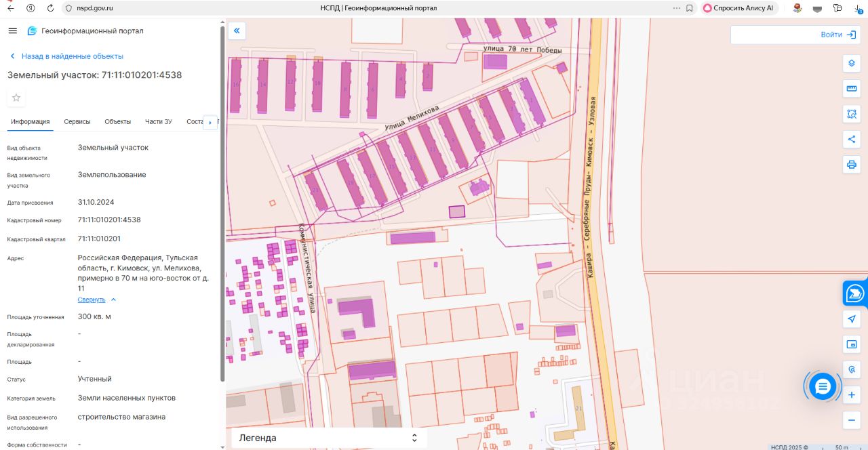Click Земли населенных пунктов value
The height and width of the screenshot is (450, 868).
click(x=127, y=398)
